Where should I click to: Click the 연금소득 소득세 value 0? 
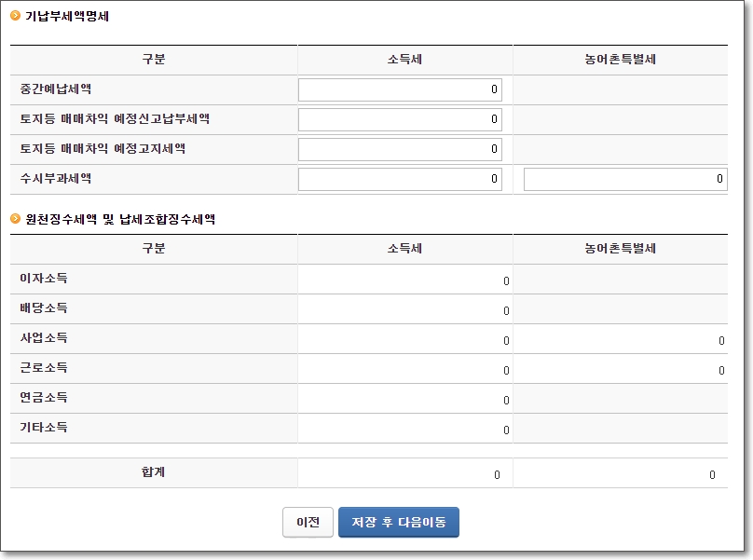(506, 400)
